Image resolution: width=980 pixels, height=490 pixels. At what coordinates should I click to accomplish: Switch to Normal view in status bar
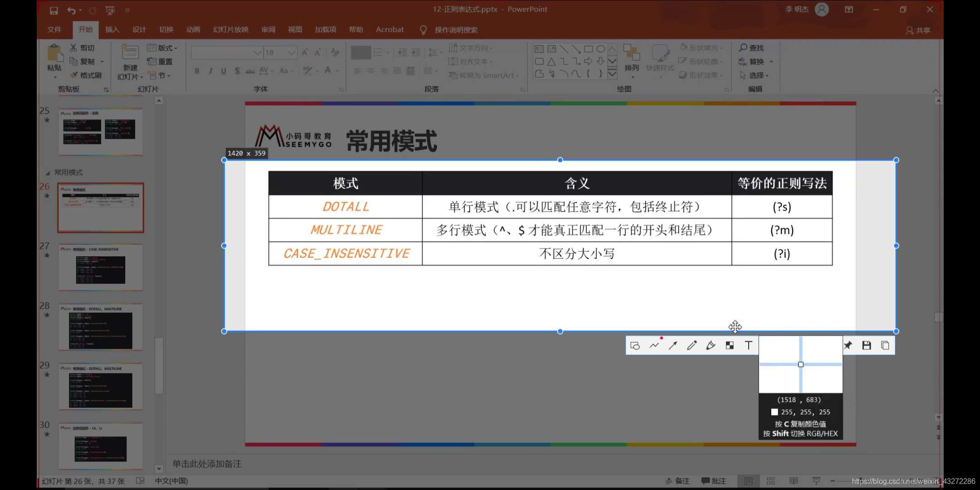pyautogui.click(x=748, y=481)
